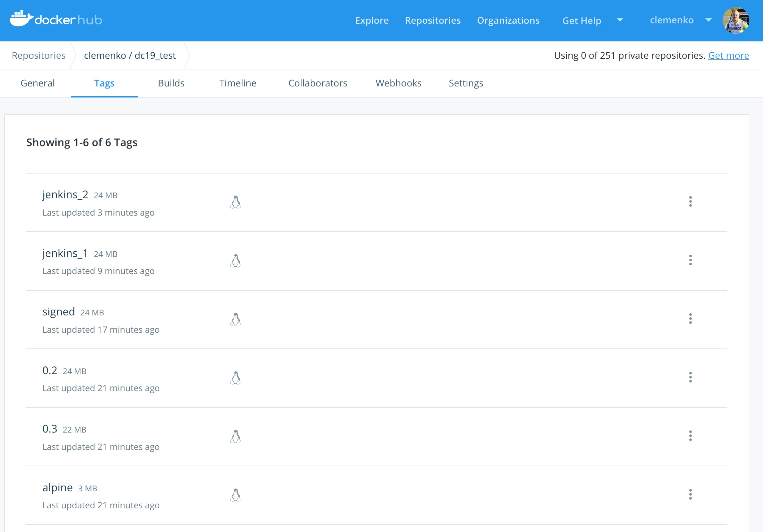Open the Settings tab
Screen dimensions: 763x532
[x=466, y=83]
